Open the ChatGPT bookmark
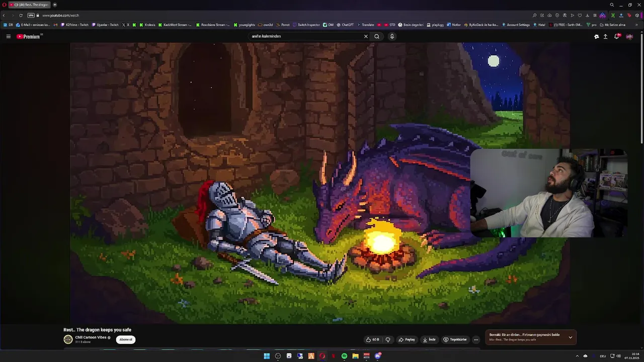The height and width of the screenshot is (362, 644). [x=345, y=25]
